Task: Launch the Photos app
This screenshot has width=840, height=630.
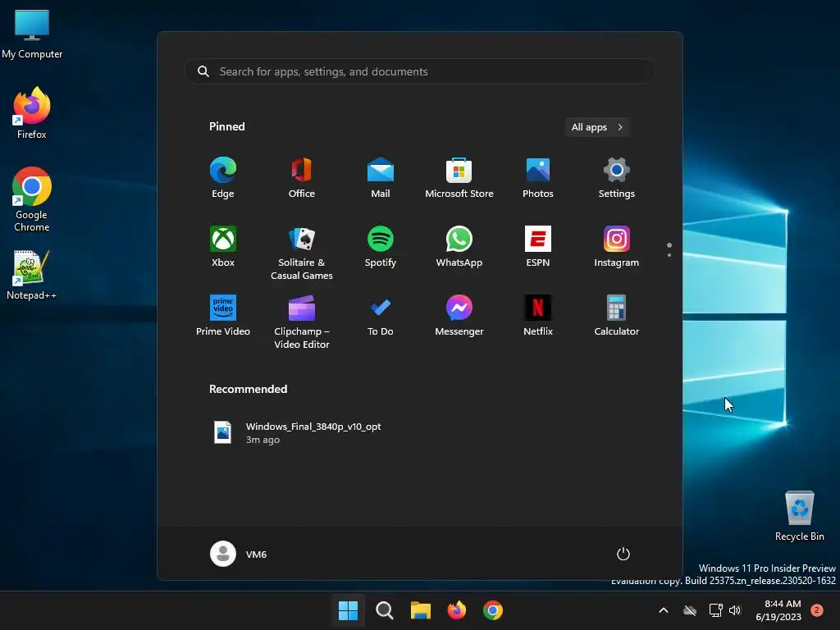Action: tap(538, 178)
